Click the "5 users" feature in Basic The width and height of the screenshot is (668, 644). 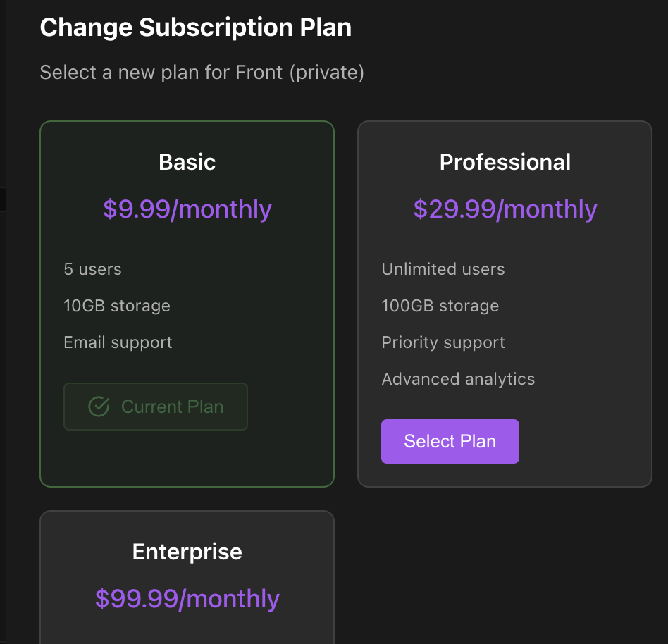[x=92, y=269]
